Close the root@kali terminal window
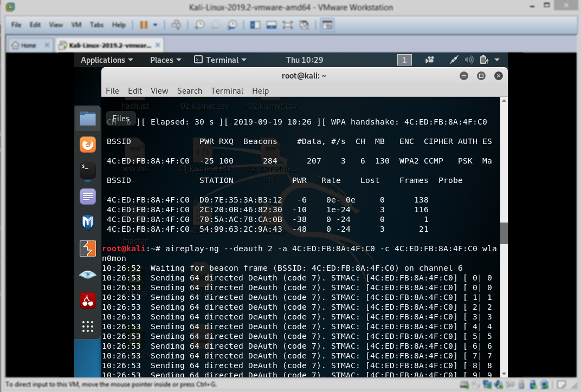This screenshot has height=392, width=581. (499, 76)
